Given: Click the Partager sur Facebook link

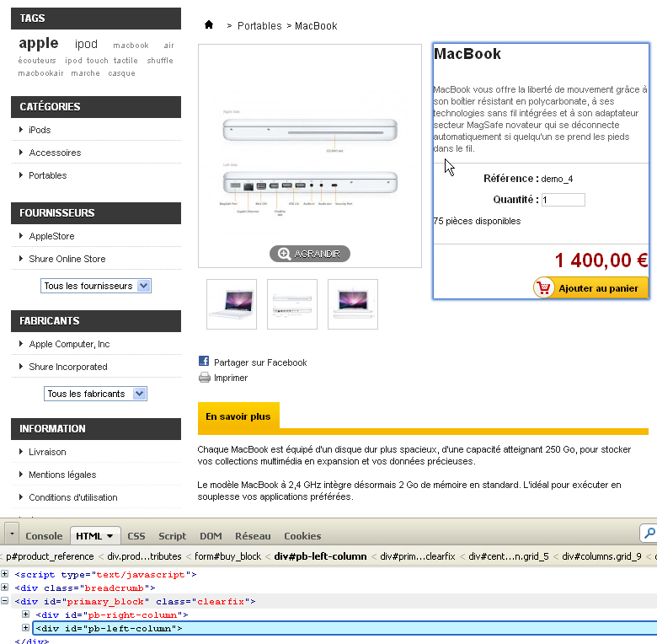Looking at the screenshot, I should (x=260, y=362).
